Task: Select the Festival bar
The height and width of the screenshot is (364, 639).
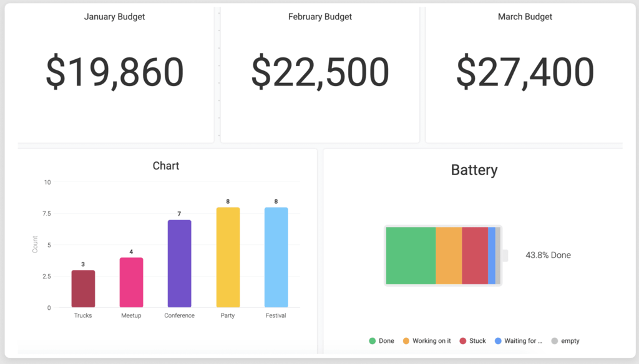Action: pos(276,256)
